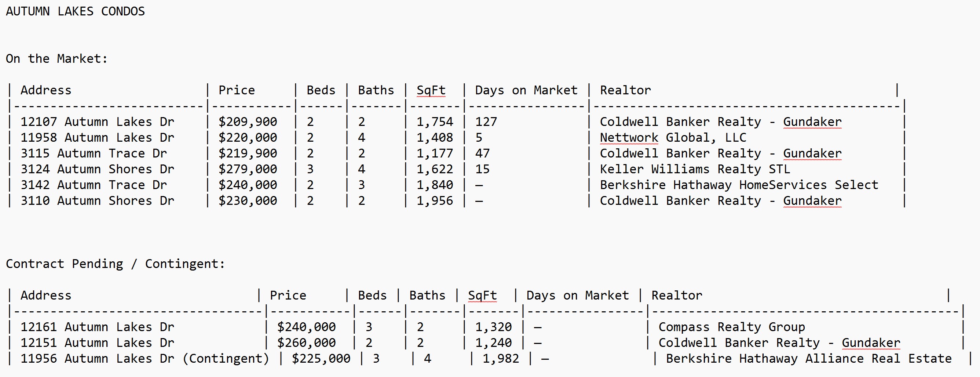Image resolution: width=980 pixels, height=377 pixels.
Task: Click the $279,000 price
Action: coord(248,169)
